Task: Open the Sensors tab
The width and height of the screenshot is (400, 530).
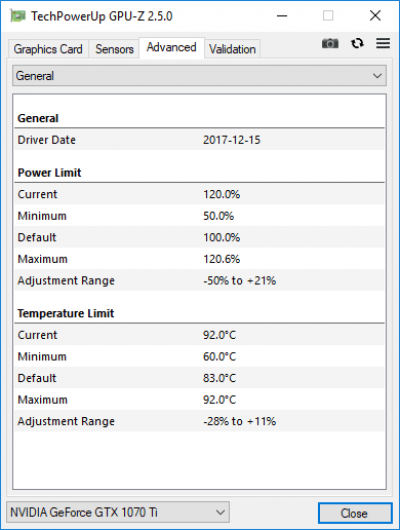Action: (114, 49)
